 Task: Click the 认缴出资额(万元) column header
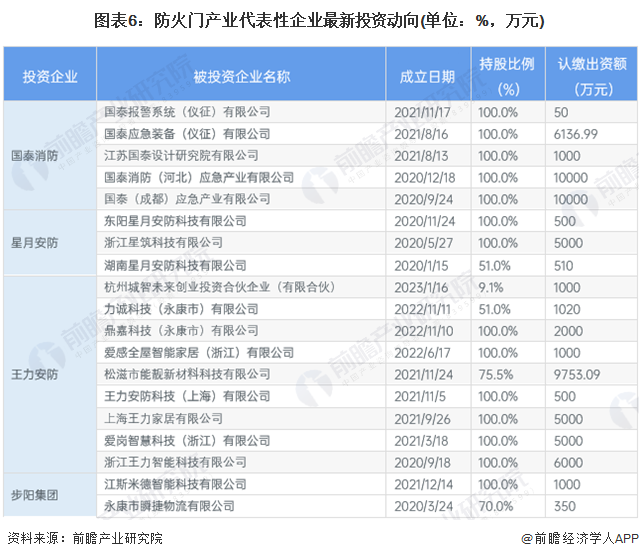(592, 76)
